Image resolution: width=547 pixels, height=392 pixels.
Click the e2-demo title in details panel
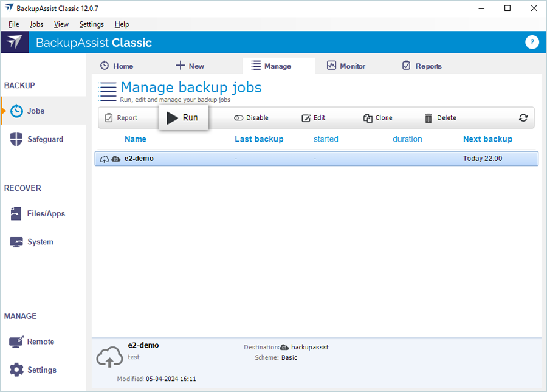point(143,345)
